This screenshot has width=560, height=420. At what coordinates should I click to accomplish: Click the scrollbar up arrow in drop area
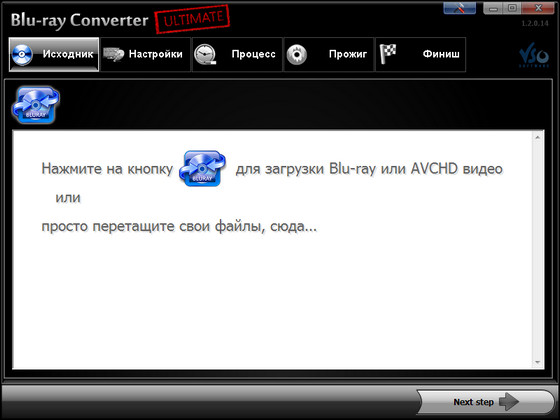click(538, 138)
